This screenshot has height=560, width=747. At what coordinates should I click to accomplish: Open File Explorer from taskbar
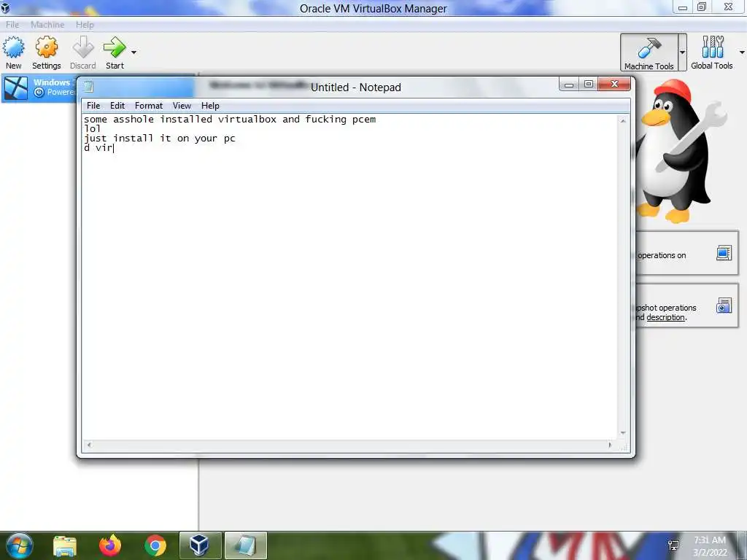[x=64, y=546]
